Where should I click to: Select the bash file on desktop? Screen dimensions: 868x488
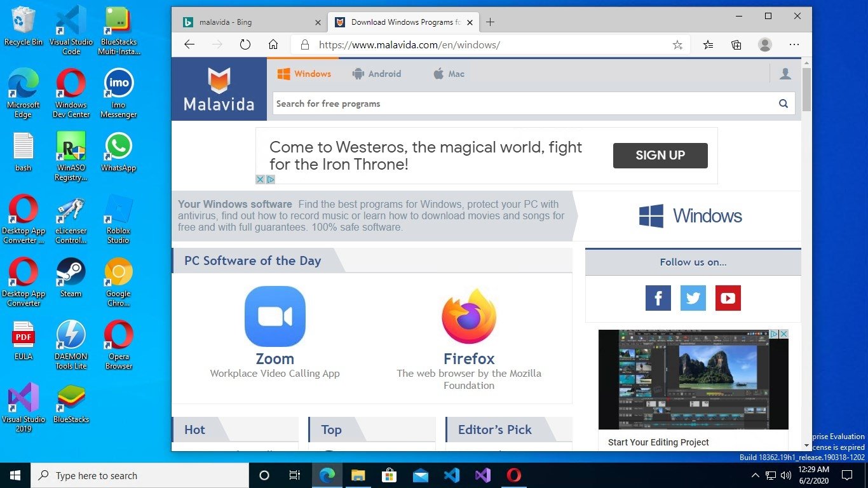[24, 151]
